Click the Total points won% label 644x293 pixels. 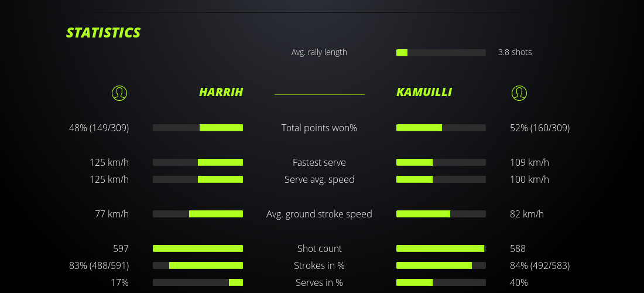click(x=319, y=128)
